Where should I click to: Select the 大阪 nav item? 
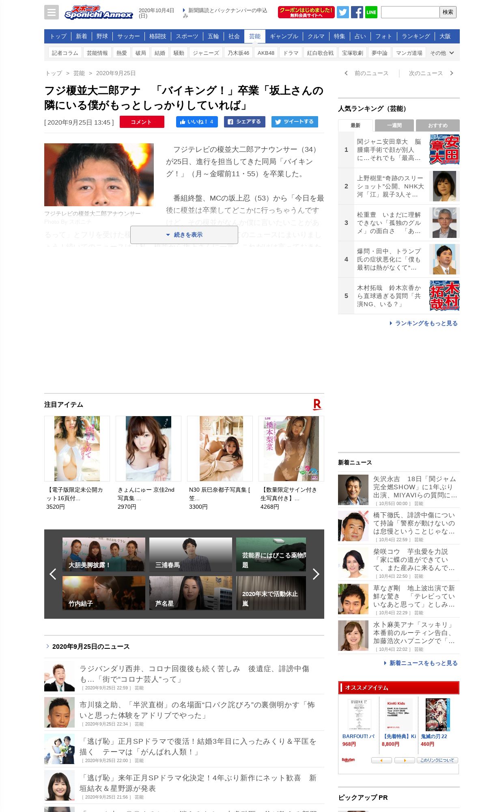pos(445,36)
